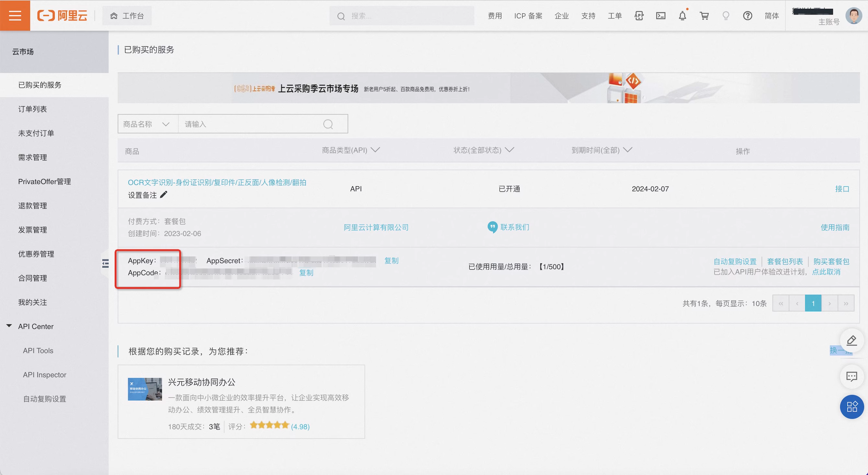Go to first page with « button
The width and height of the screenshot is (868, 475).
tap(781, 303)
